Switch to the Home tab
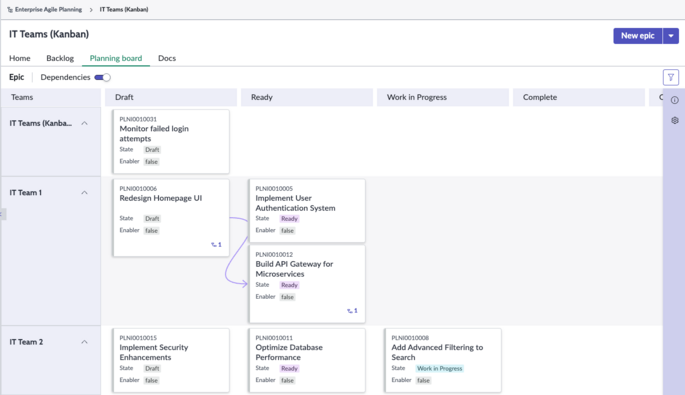The width and height of the screenshot is (685, 395). (20, 58)
